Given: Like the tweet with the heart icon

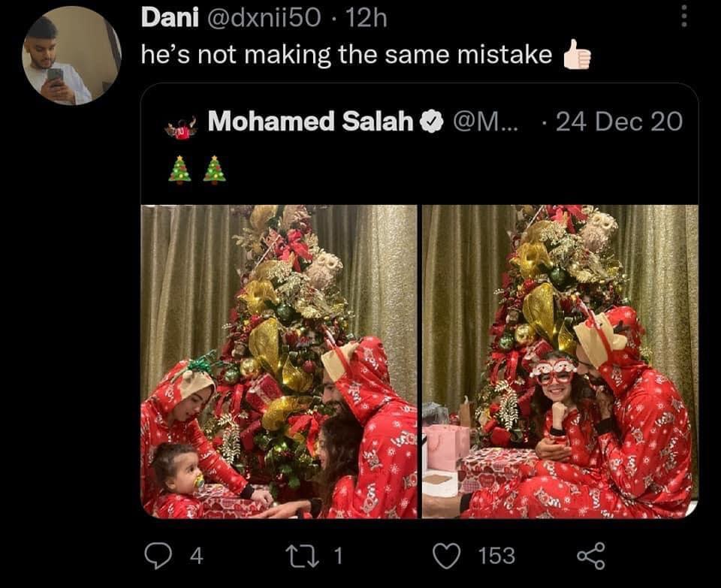Looking at the screenshot, I should (448, 556).
